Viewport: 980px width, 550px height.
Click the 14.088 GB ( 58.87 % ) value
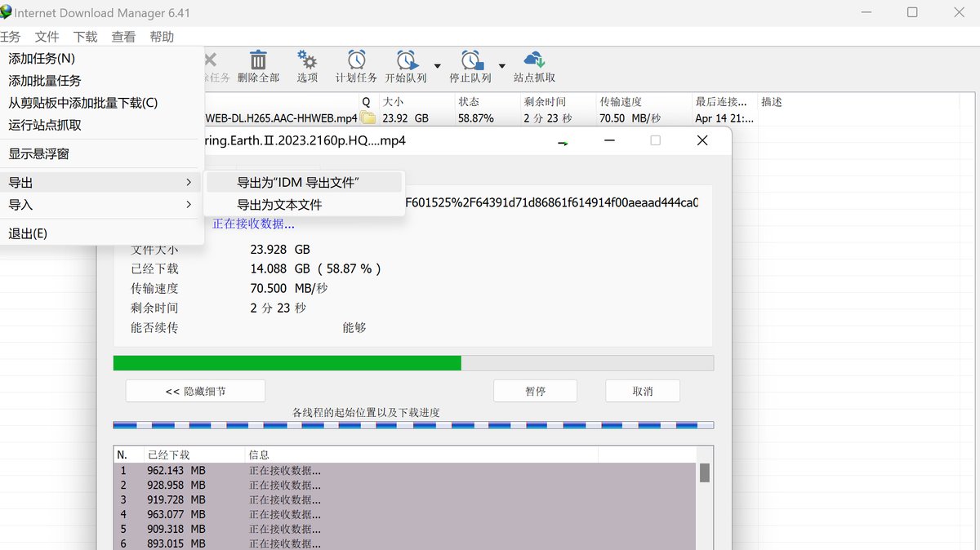(x=315, y=268)
